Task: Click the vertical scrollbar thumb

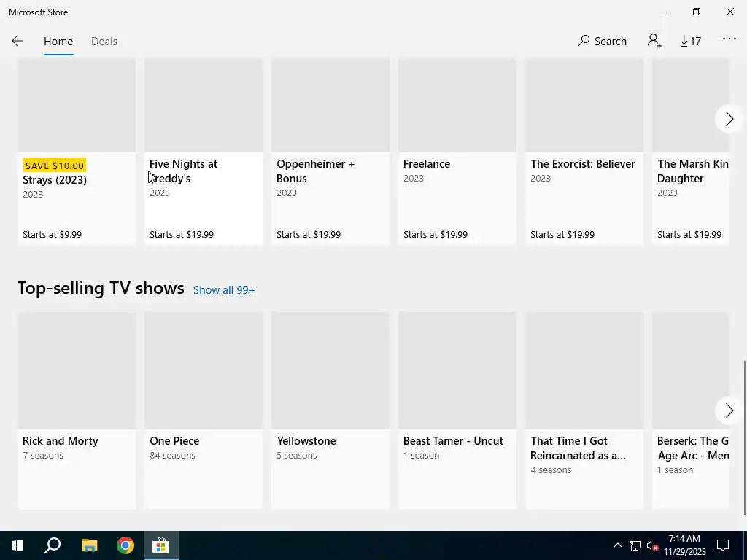Action: 745,437
